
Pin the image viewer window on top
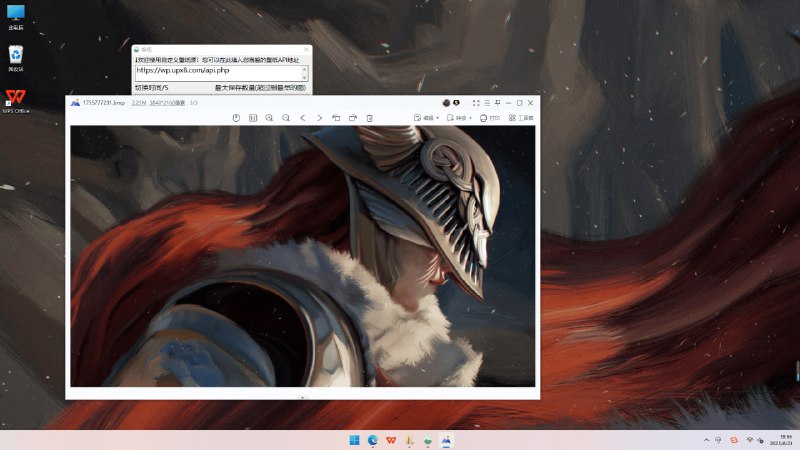[497, 103]
